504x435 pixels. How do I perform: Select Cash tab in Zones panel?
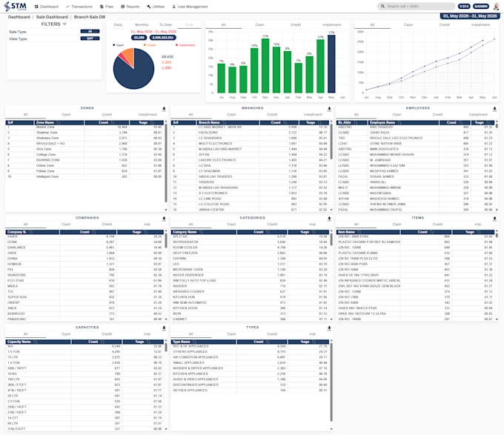66,115
